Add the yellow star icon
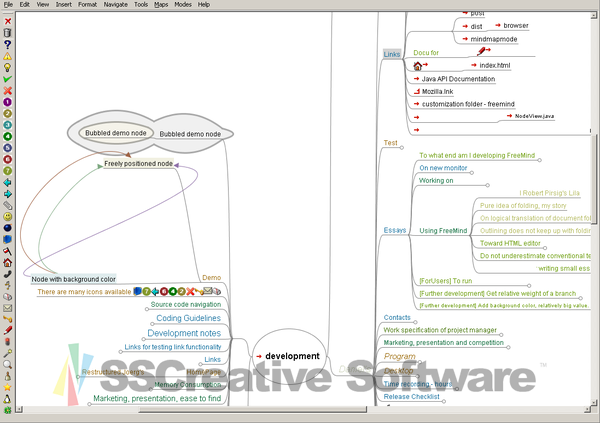600x423 pixels. pos(7,387)
